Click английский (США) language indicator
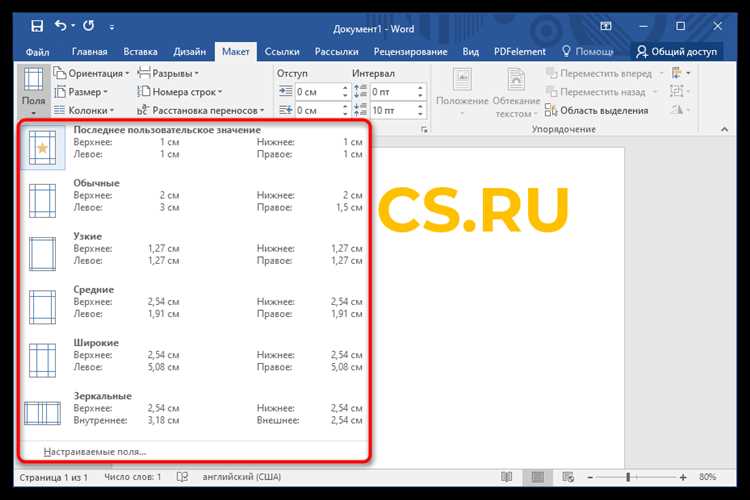 click(x=242, y=477)
